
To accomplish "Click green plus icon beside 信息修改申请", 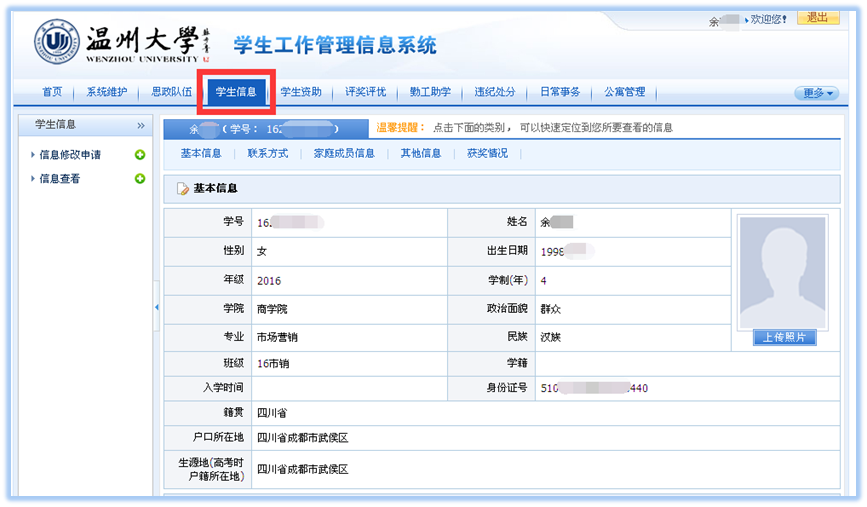I will point(140,155).
